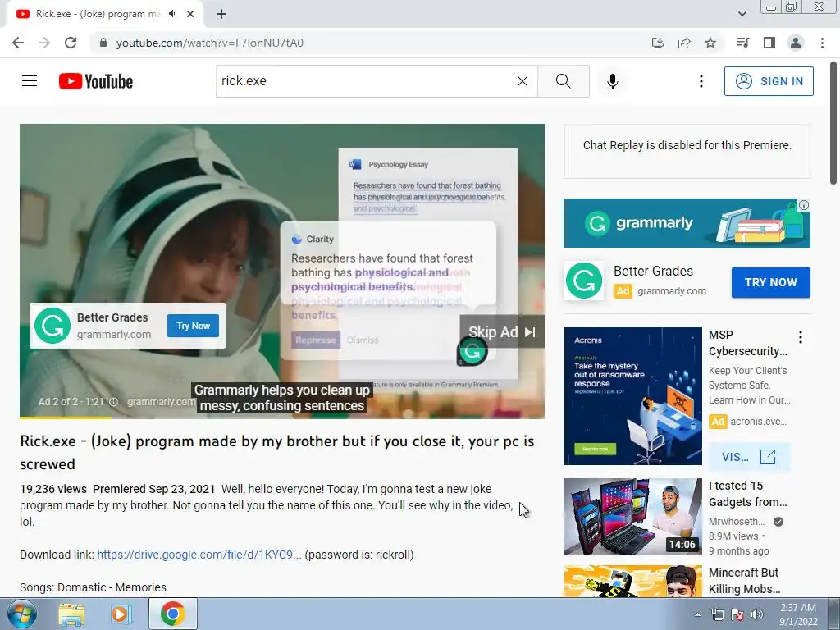Go forward with browser forward arrow
Image resolution: width=840 pixels, height=630 pixels.
click(x=44, y=43)
